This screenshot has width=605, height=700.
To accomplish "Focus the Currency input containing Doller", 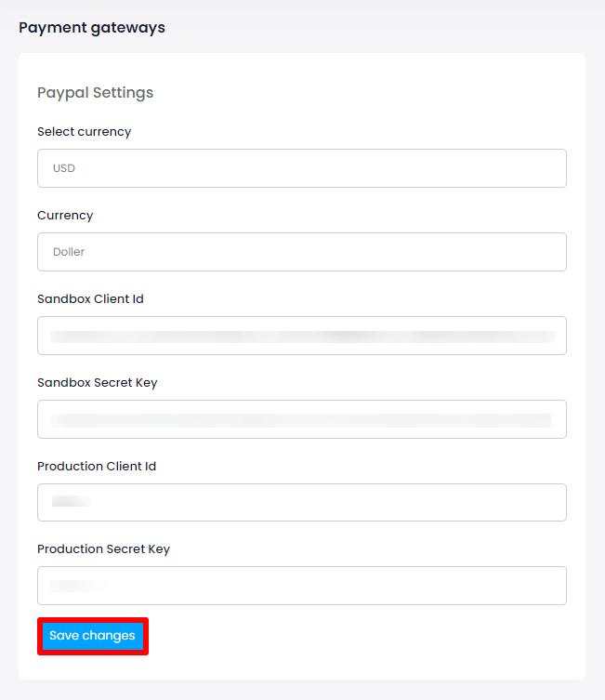I will [x=302, y=252].
